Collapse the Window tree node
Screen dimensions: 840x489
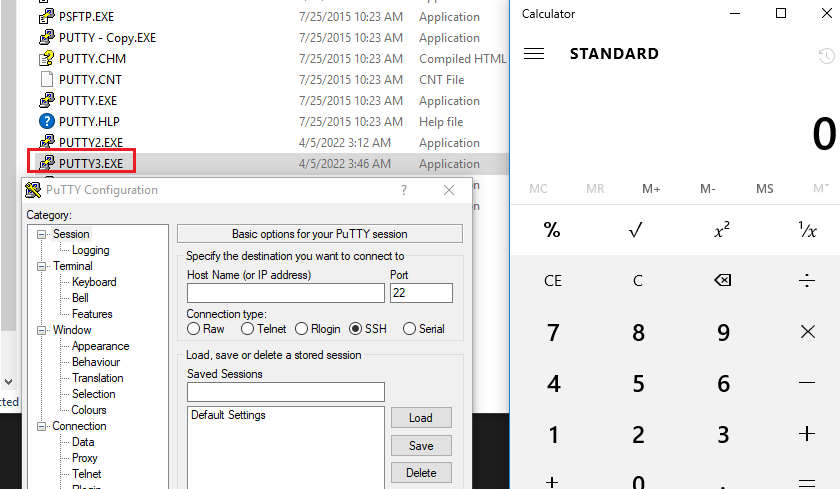coord(41,330)
